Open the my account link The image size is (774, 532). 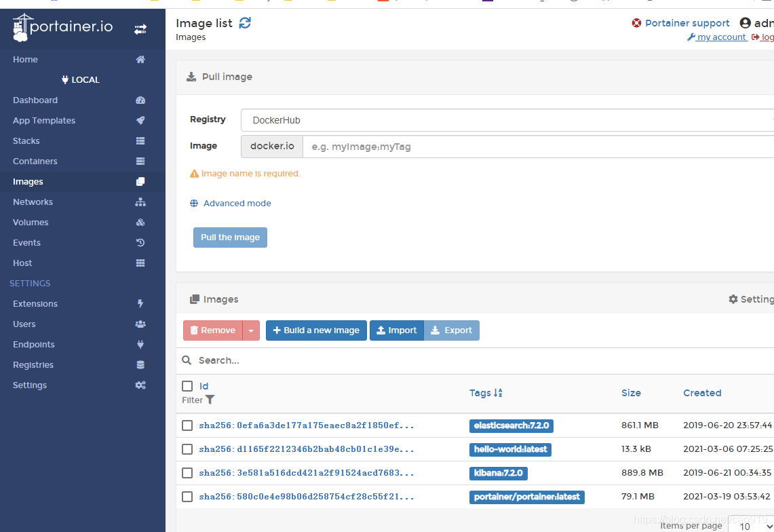(x=717, y=37)
